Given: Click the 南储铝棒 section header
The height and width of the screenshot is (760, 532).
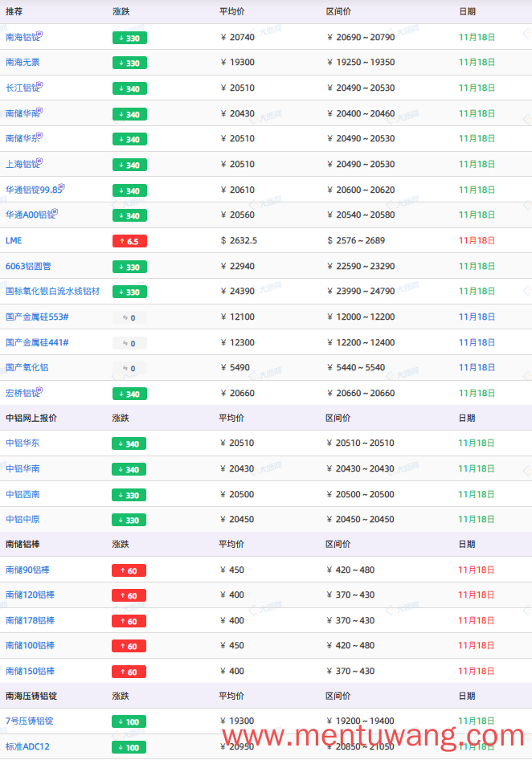Looking at the screenshot, I should pyautogui.click(x=23, y=545).
